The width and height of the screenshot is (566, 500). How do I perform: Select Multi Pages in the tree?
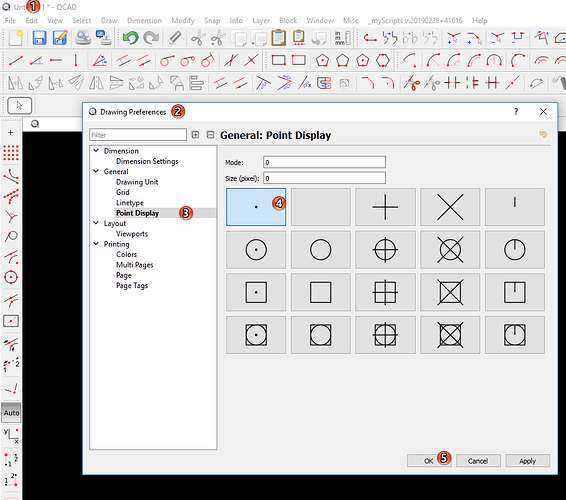[134, 265]
